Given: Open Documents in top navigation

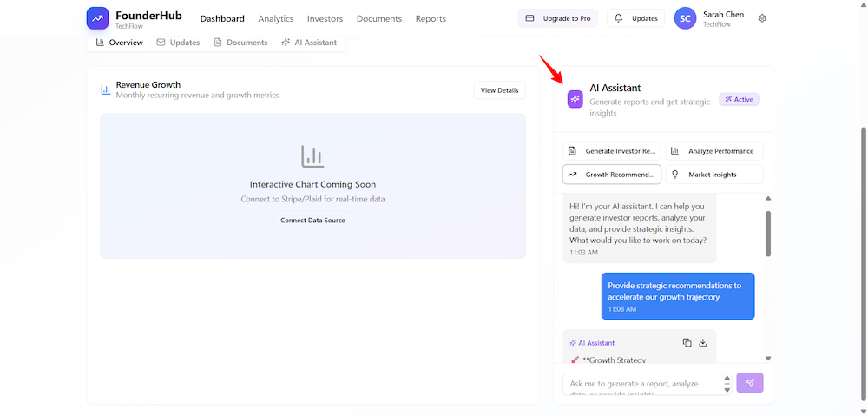Looking at the screenshot, I should point(379,19).
